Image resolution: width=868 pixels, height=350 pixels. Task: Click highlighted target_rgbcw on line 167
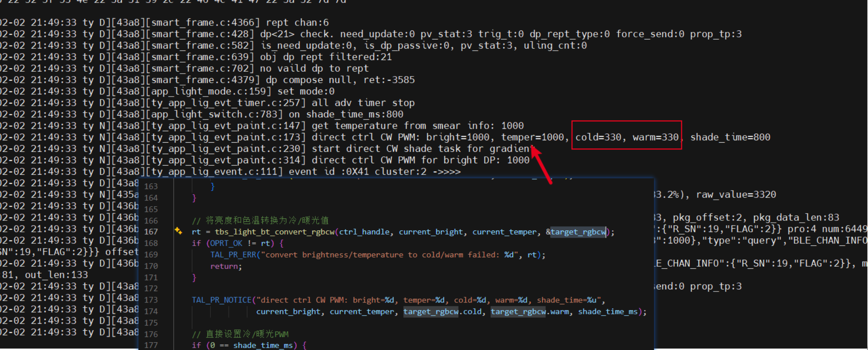click(x=578, y=232)
